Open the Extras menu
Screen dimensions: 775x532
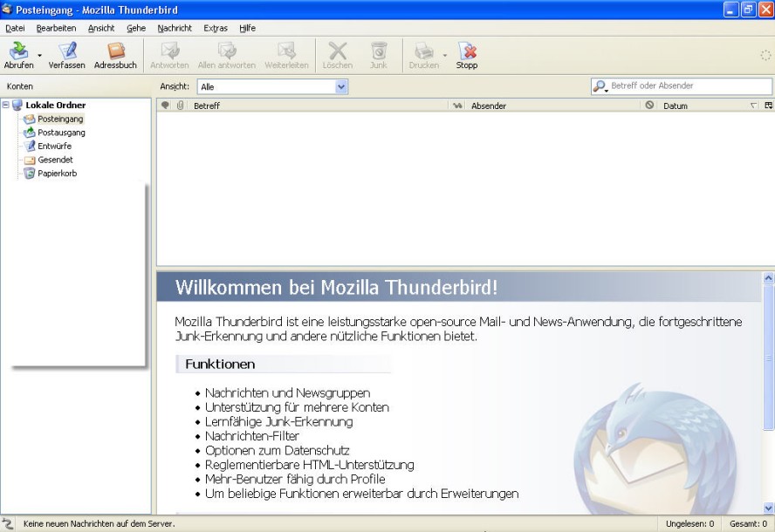click(x=216, y=28)
